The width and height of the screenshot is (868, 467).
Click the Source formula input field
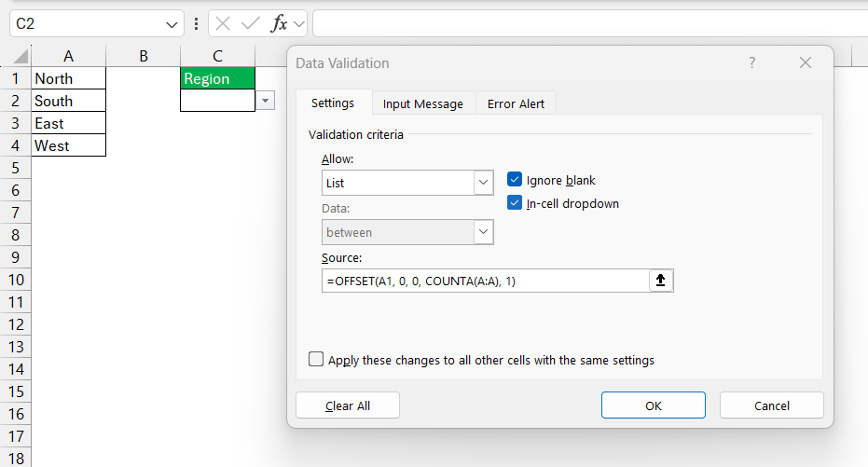point(485,281)
